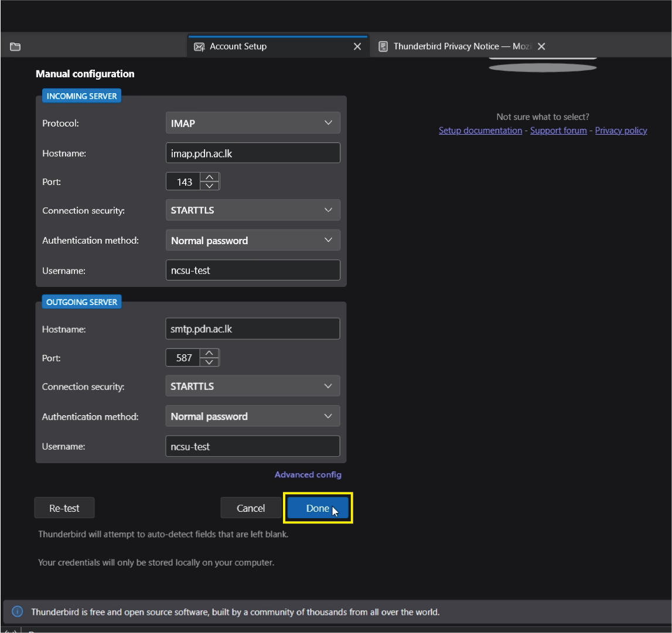Increase the outgoing server port value

(x=210, y=353)
